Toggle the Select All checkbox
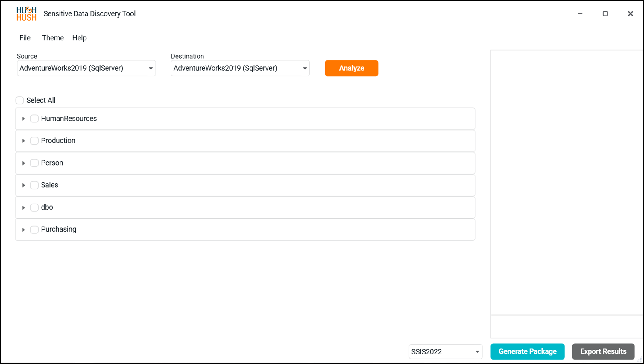 pos(20,100)
